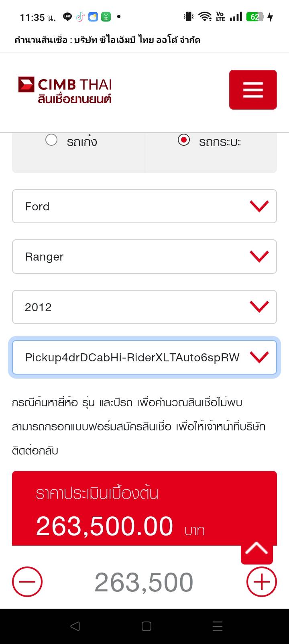Tap the Android back navigation icon

[75, 626]
